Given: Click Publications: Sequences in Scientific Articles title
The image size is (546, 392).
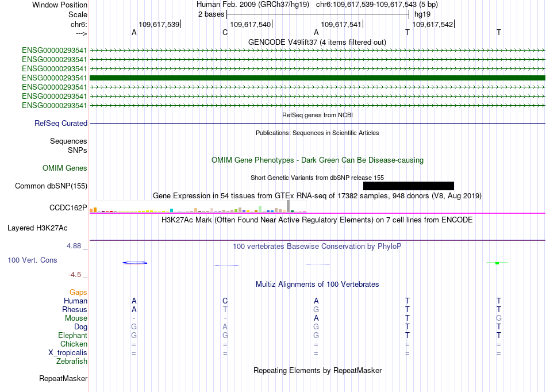Looking at the screenshot, I should pyautogui.click(x=317, y=133).
